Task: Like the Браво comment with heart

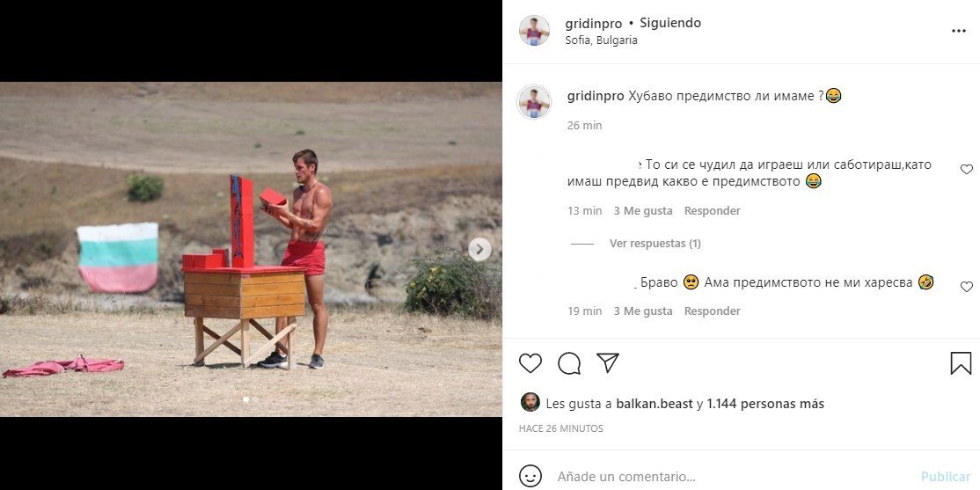Action: click(x=966, y=286)
